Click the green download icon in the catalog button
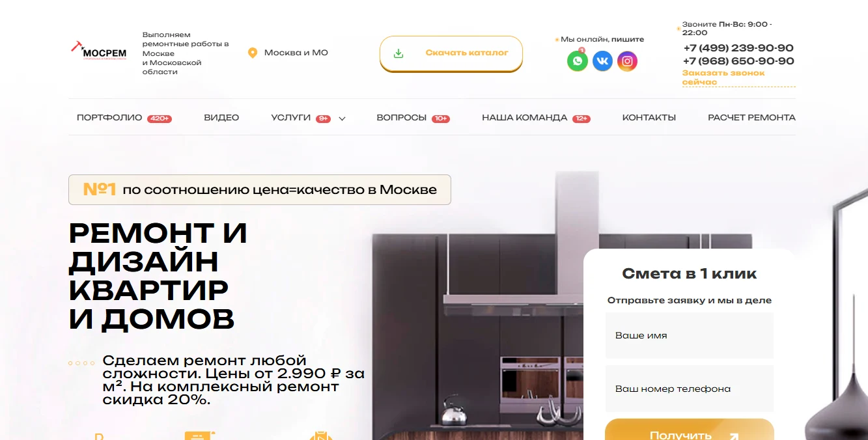Image resolution: width=868 pixels, height=440 pixels. [399, 53]
